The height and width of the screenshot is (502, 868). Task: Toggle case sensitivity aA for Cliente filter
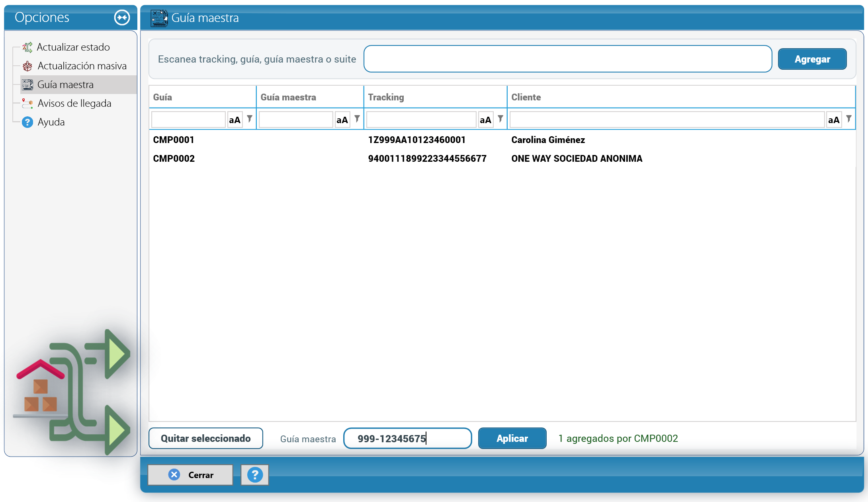click(x=834, y=120)
